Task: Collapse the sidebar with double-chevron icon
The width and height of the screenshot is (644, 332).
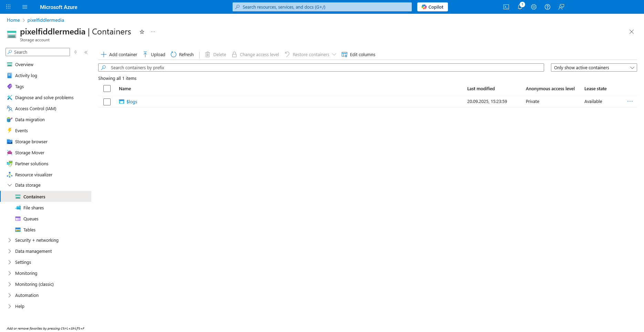Action: click(86, 52)
